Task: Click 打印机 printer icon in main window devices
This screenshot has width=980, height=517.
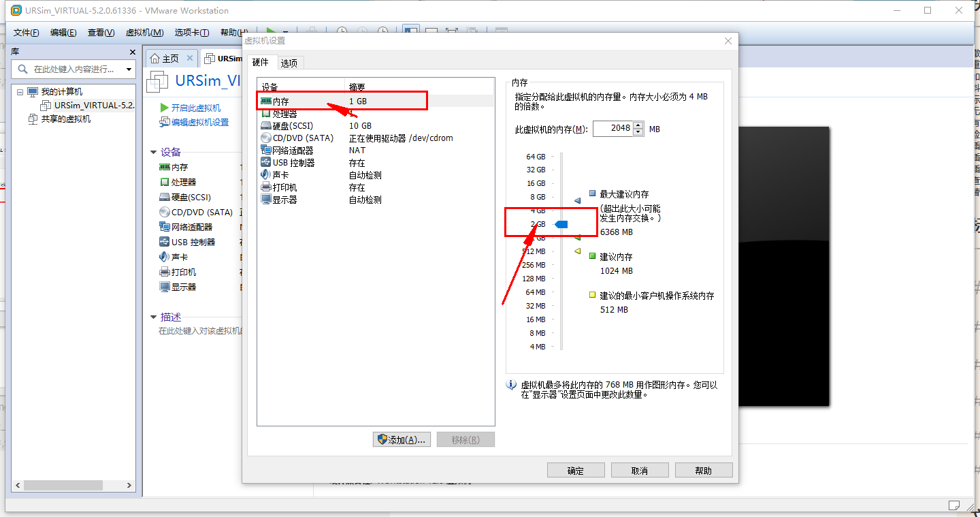Action: coord(164,272)
